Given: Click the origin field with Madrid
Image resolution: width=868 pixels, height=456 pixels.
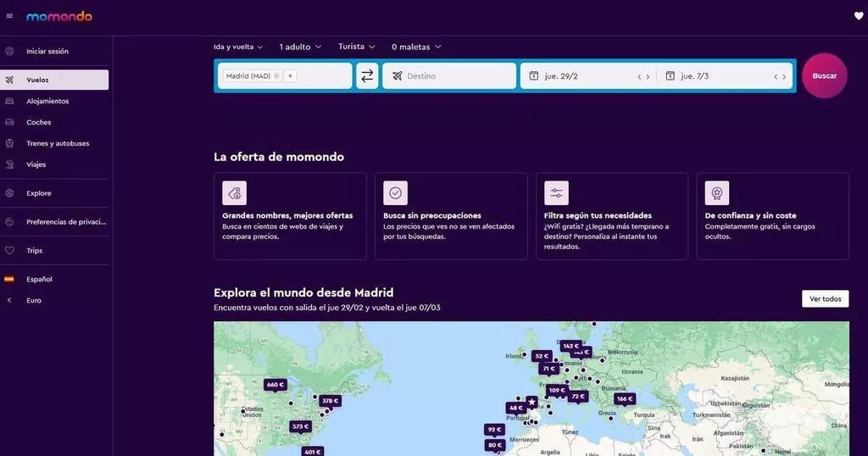Looking at the screenshot, I should point(285,75).
